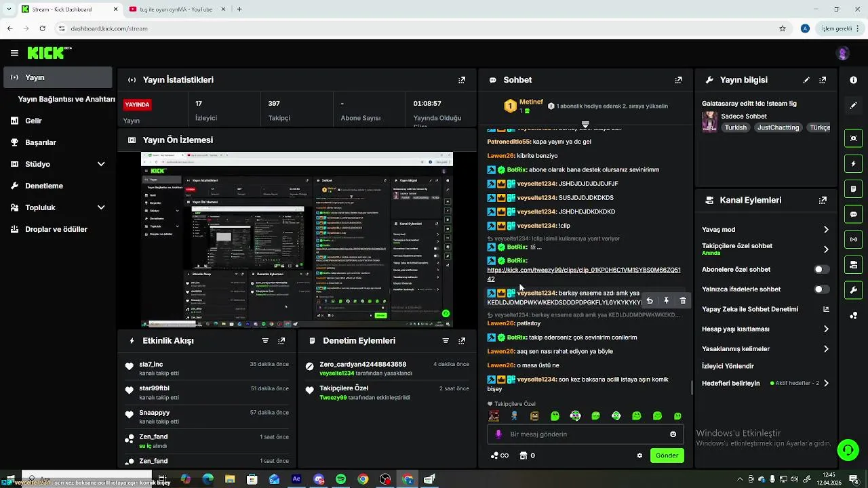The image size is (868, 488).
Task: Send message with the Gönder button
Action: click(x=667, y=455)
